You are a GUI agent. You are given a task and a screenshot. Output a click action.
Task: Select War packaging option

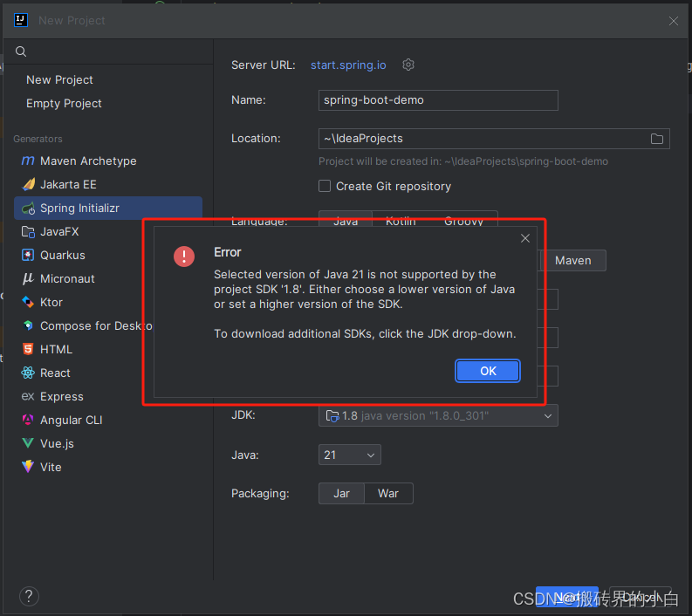point(388,493)
